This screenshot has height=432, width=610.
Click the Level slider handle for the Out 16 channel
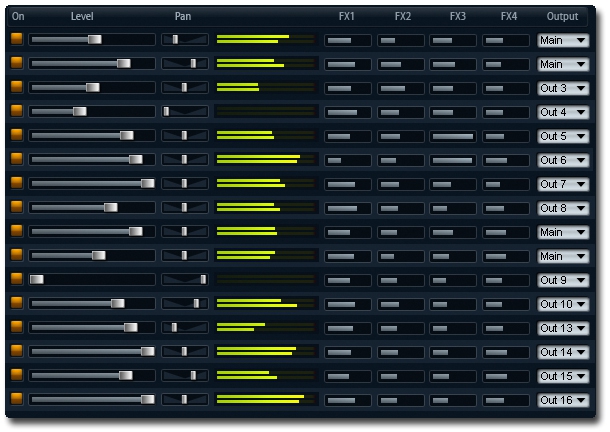click(148, 400)
